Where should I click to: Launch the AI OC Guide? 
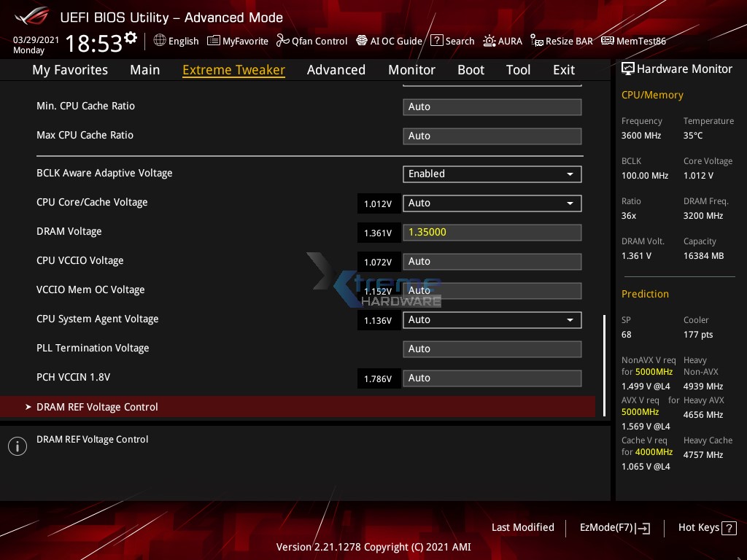(x=389, y=41)
